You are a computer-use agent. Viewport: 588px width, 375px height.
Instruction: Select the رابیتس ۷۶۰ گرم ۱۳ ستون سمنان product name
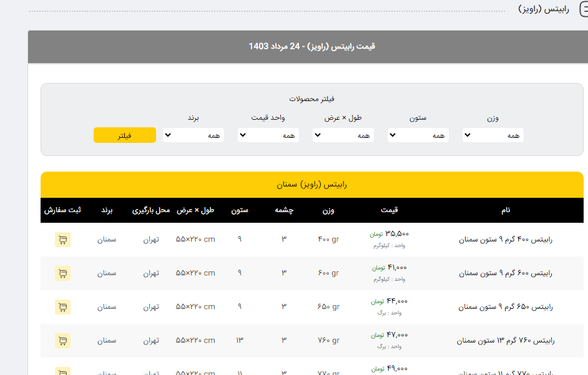pyautogui.click(x=506, y=341)
